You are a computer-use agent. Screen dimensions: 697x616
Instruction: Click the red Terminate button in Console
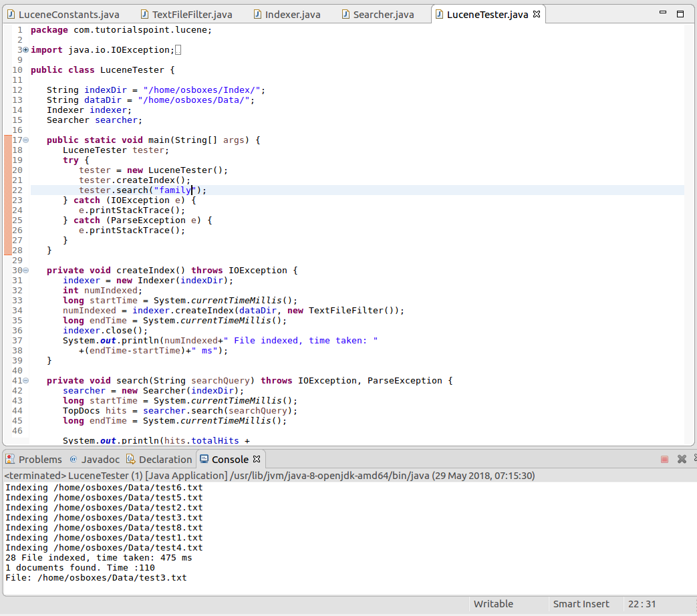664,459
